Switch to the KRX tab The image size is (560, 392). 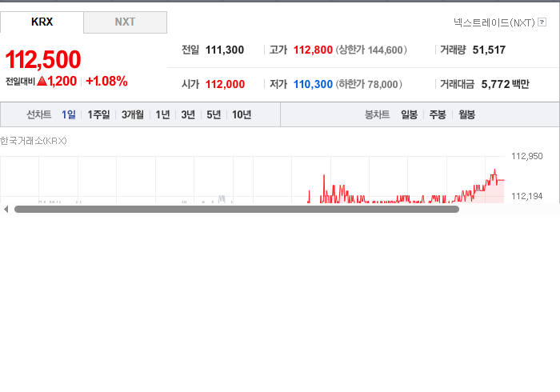[42, 22]
